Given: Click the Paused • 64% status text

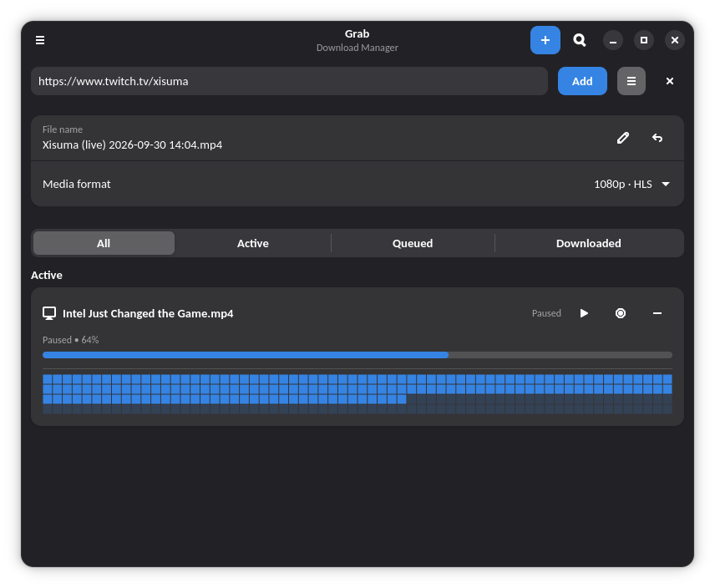Looking at the screenshot, I should point(71,340).
